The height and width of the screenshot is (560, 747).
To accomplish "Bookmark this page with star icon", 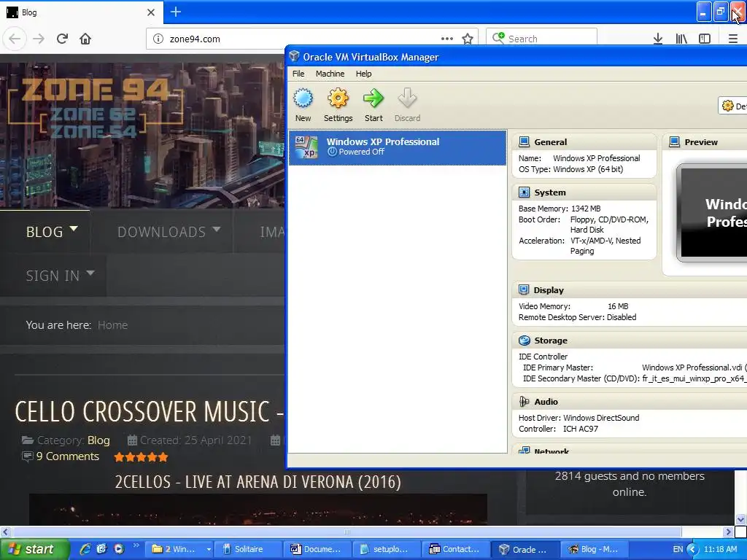I will tap(468, 39).
